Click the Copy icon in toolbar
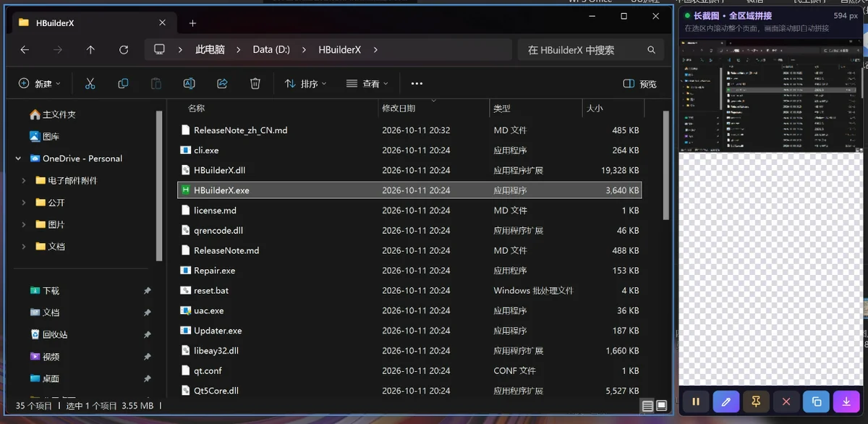 point(123,84)
